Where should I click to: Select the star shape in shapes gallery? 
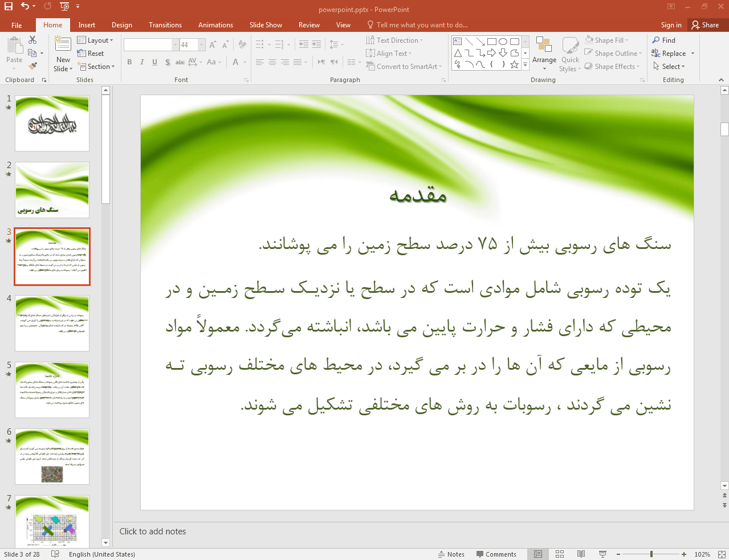(514, 64)
